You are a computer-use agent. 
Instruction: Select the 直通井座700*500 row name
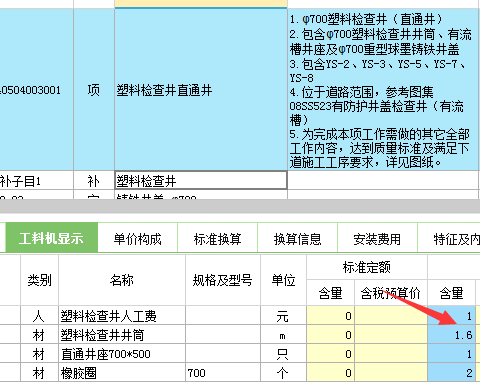[x=122, y=353]
